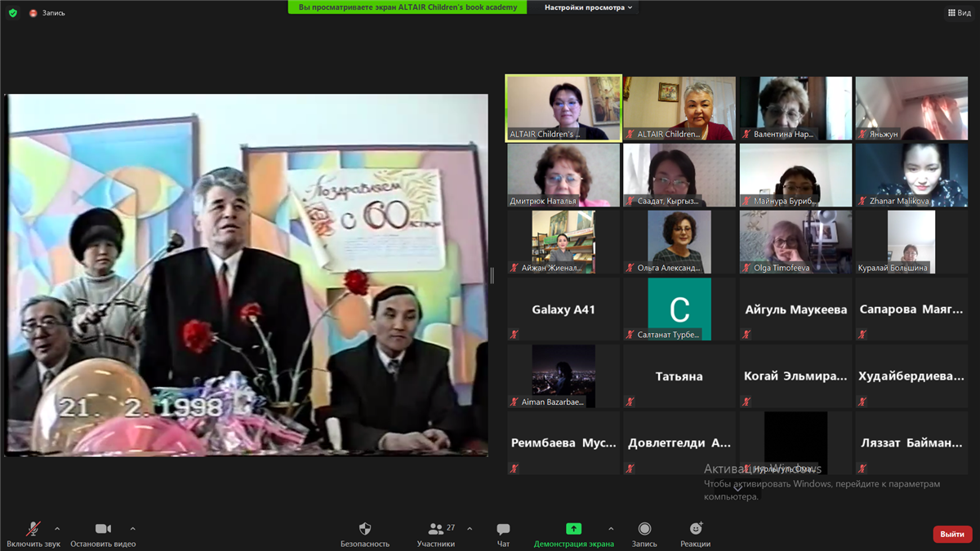The height and width of the screenshot is (551, 980).
Task: Open Настройки просмотра dropdown
Action: pyautogui.click(x=589, y=7)
